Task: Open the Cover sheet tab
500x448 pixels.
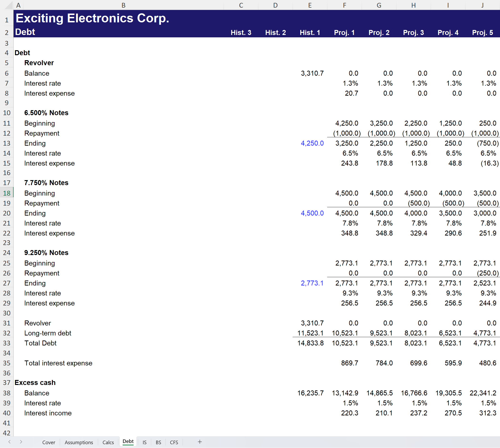Action: click(49, 442)
